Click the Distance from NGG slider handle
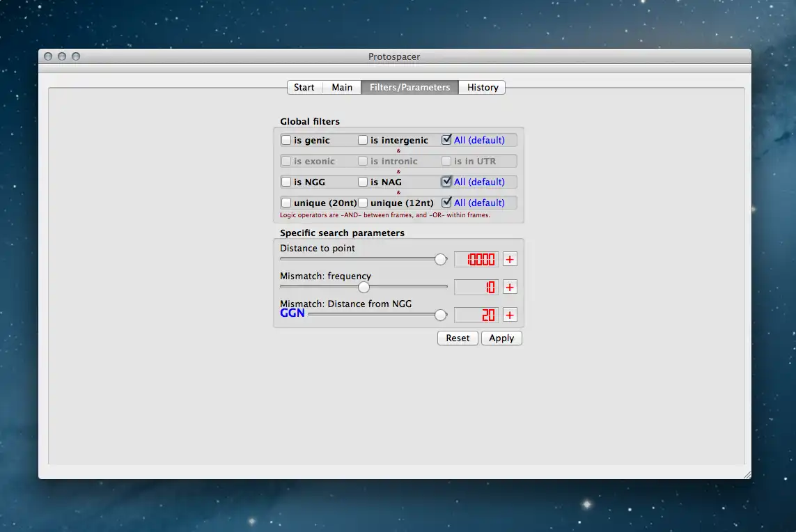 click(440, 315)
